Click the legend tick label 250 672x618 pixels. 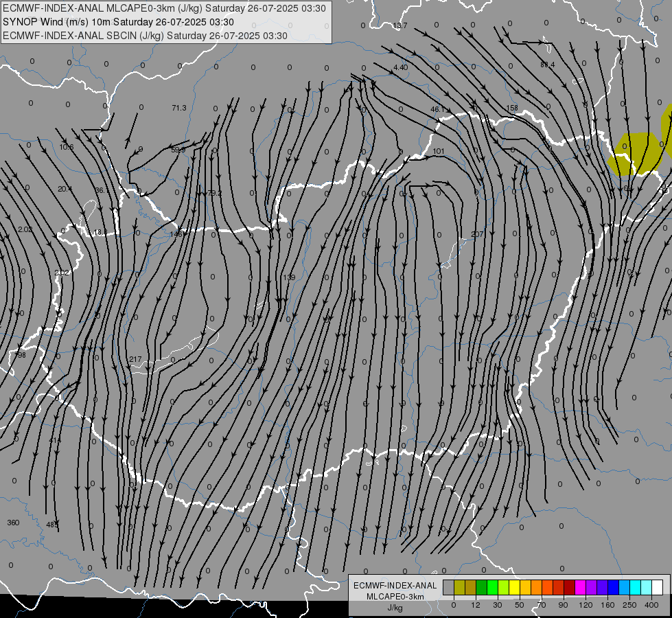[629, 605]
